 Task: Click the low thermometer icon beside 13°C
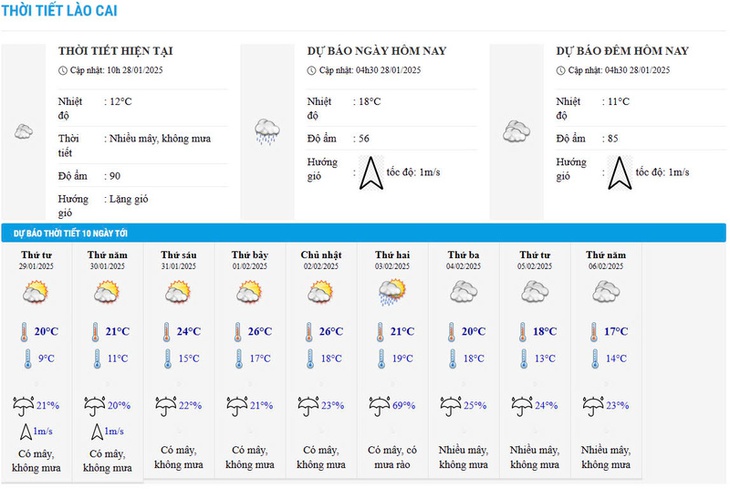524,359
